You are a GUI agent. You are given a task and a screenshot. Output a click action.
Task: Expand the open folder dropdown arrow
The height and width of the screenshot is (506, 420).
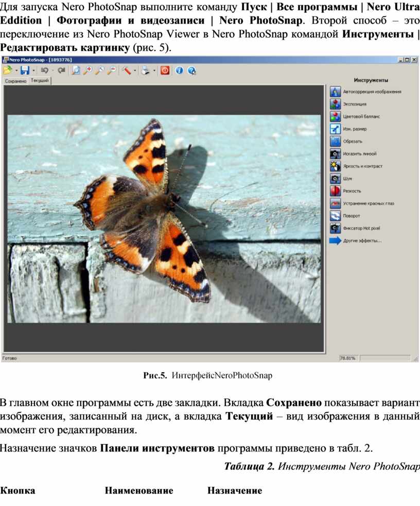click(x=16, y=71)
